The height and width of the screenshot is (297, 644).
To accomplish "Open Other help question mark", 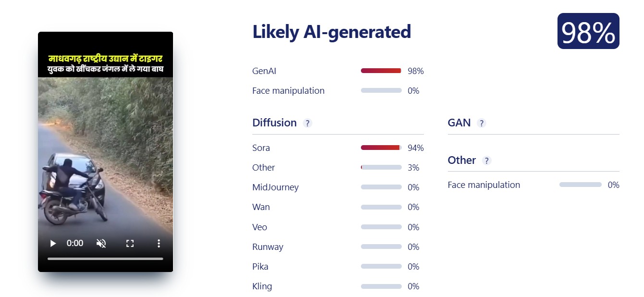I will pos(487,161).
